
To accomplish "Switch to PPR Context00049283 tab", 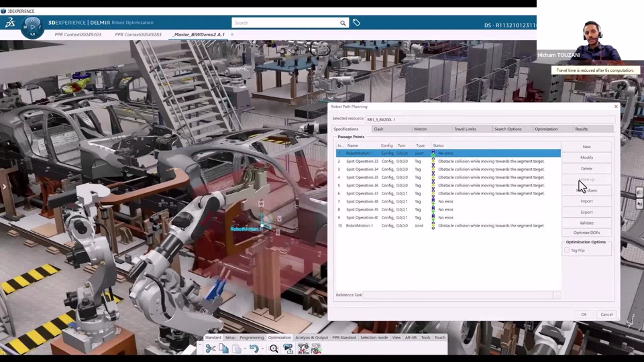I will point(138,34).
